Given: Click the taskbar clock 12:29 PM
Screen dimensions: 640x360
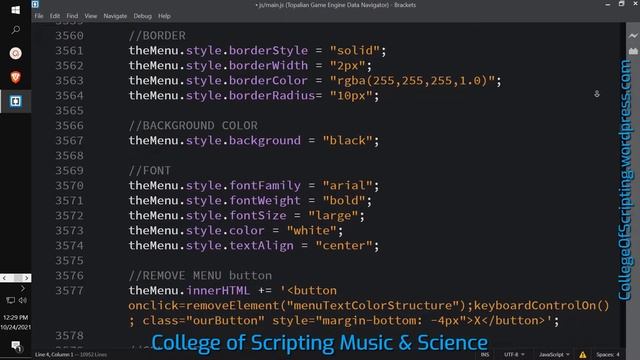Looking at the screenshot, I should point(16,317).
